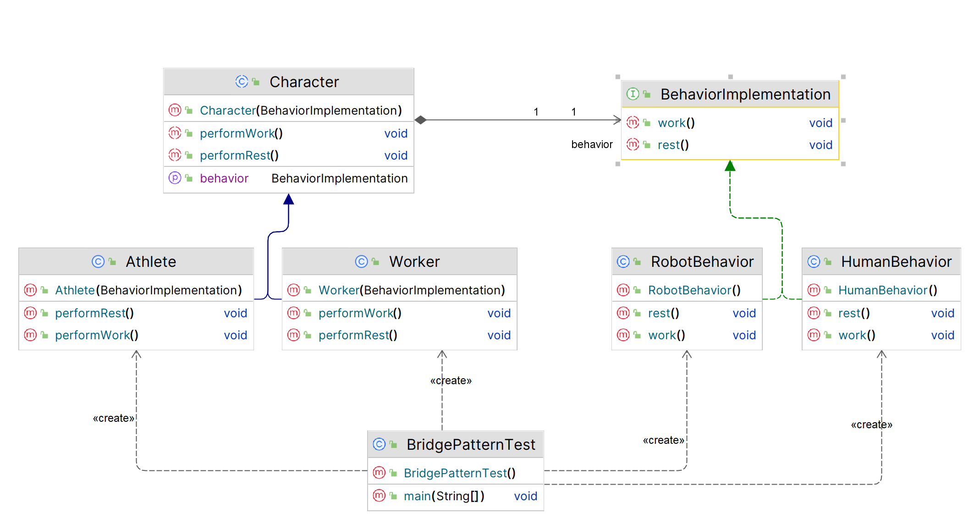The width and height of the screenshot is (980, 530).
Task: Select the RobotBehavior class header
Action: point(702,261)
